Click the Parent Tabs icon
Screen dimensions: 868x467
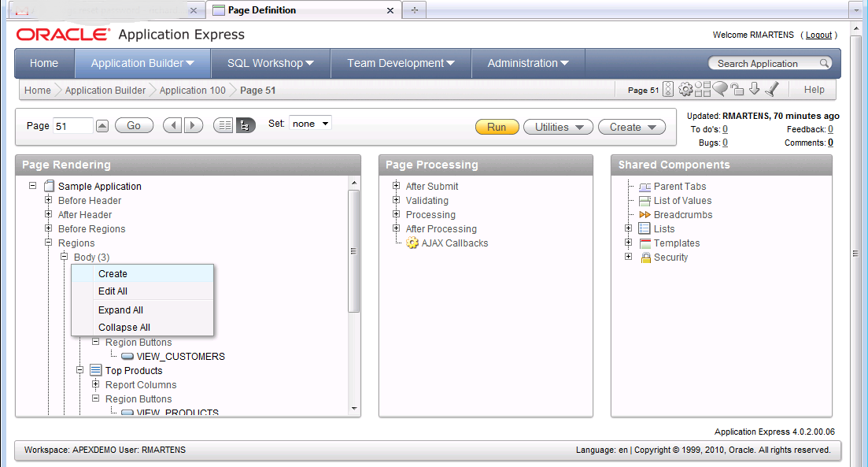pos(645,187)
